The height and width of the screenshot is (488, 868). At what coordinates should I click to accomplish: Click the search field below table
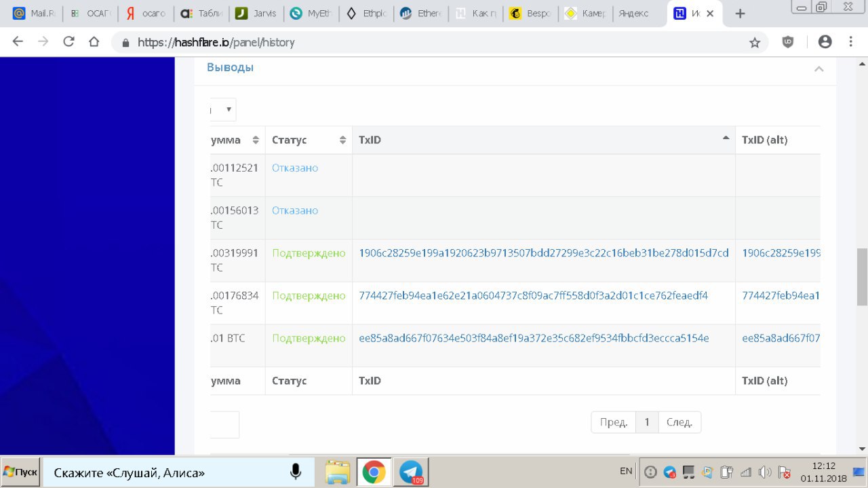tap(224, 424)
